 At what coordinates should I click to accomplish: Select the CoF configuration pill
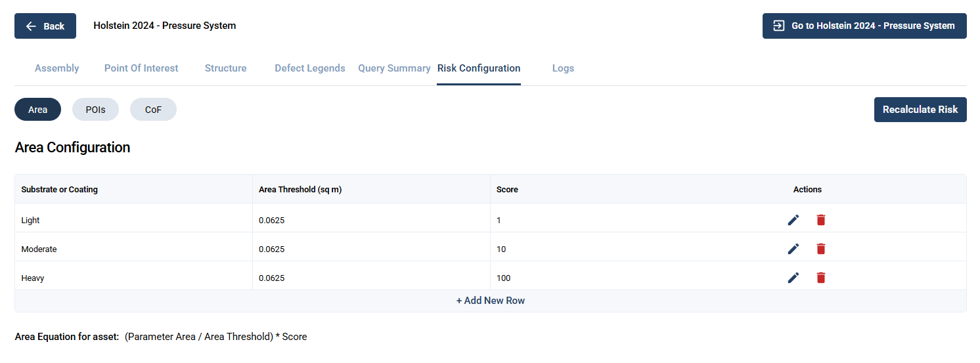pyautogui.click(x=153, y=110)
